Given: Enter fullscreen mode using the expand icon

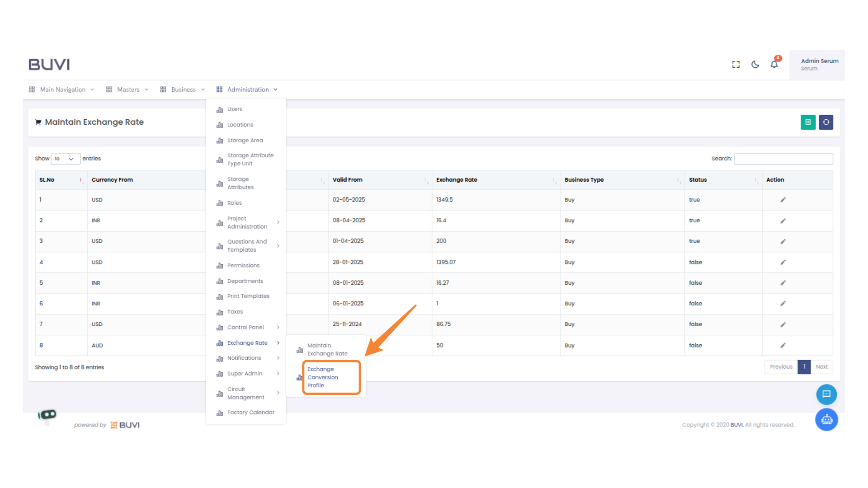Looking at the screenshot, I should [x=736, y=64].
